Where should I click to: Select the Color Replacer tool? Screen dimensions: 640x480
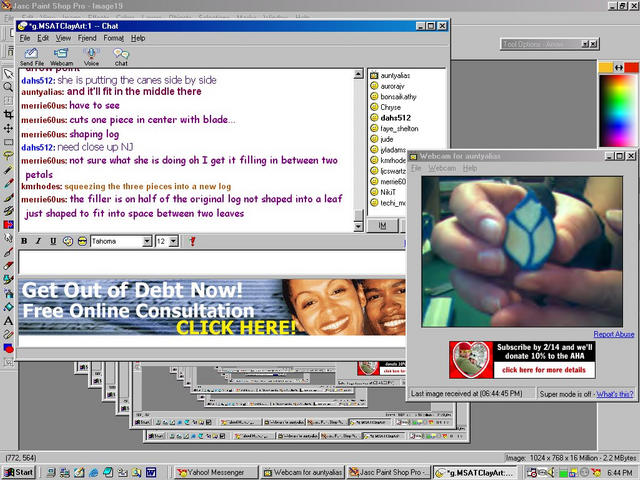[x=8, y=224]
